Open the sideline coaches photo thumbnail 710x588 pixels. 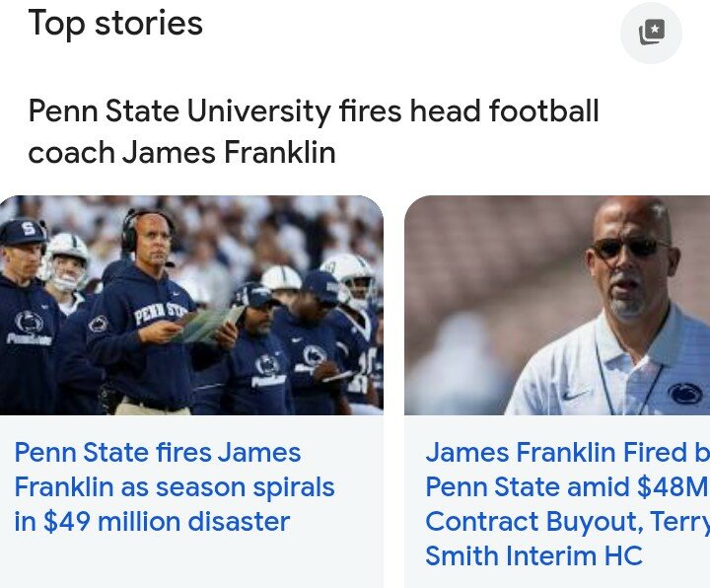pos(191,305)
